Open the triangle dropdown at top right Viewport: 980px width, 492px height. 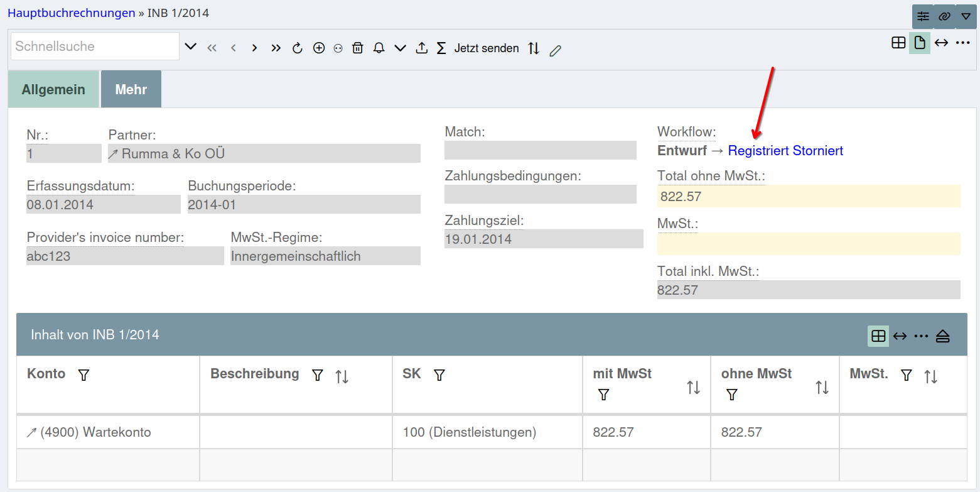[966, 16]
